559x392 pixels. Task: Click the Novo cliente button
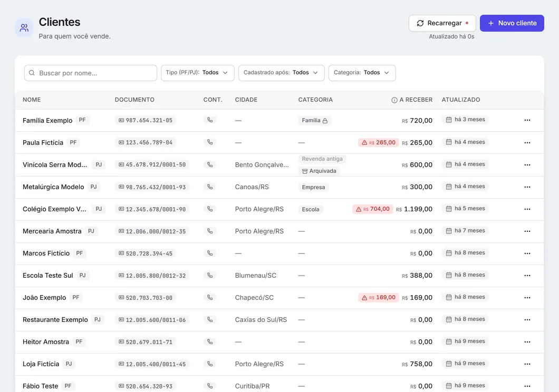(512, 23)
